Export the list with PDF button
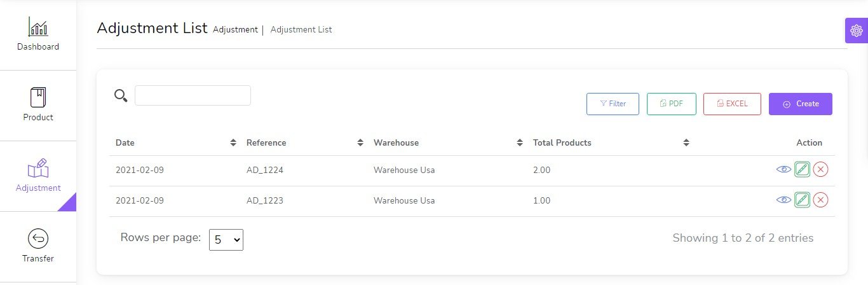Viewport: 868px width, 285px height. pos(671,104)
